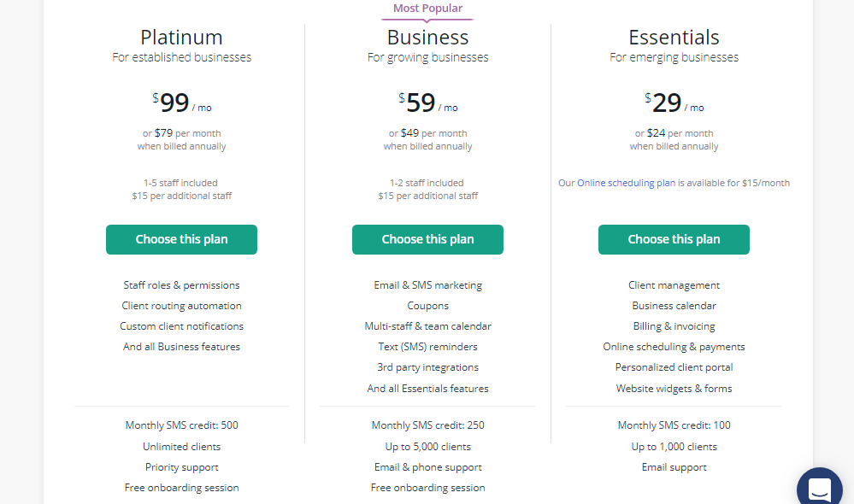
Task: Click the Business plan heading
Action: click(427, 37)
